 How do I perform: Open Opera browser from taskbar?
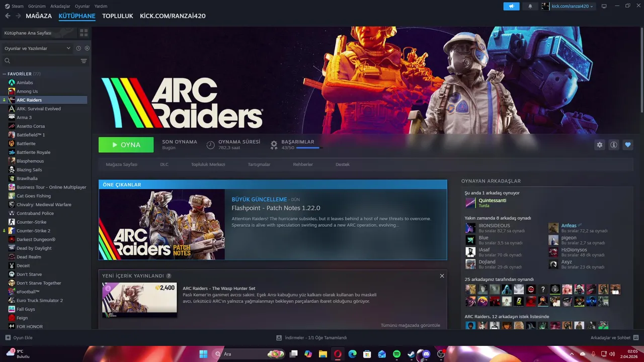338,354
